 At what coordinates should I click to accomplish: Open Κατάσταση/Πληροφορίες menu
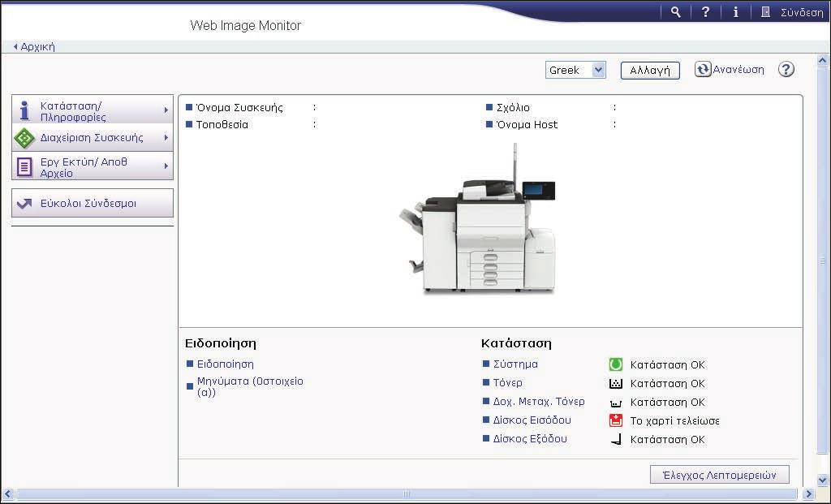(93, 110)
